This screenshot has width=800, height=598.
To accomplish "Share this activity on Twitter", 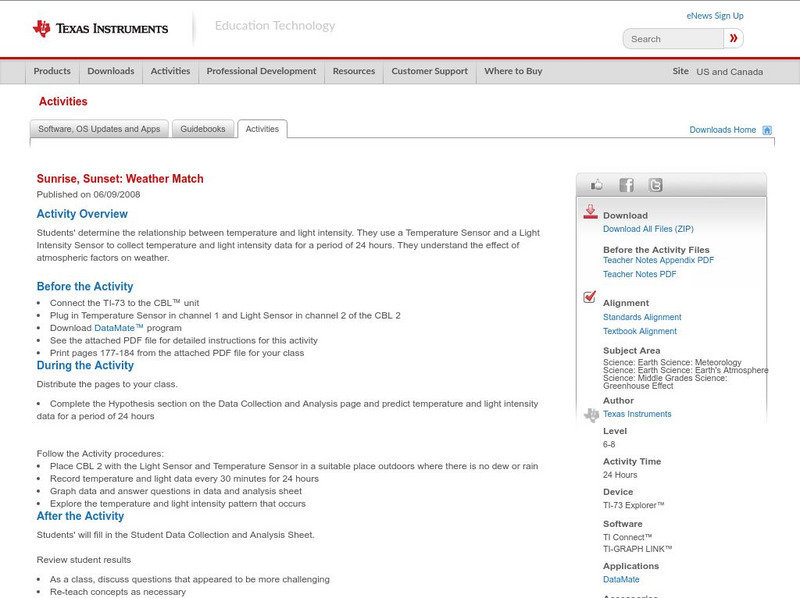I will click(x=654, y=185).
